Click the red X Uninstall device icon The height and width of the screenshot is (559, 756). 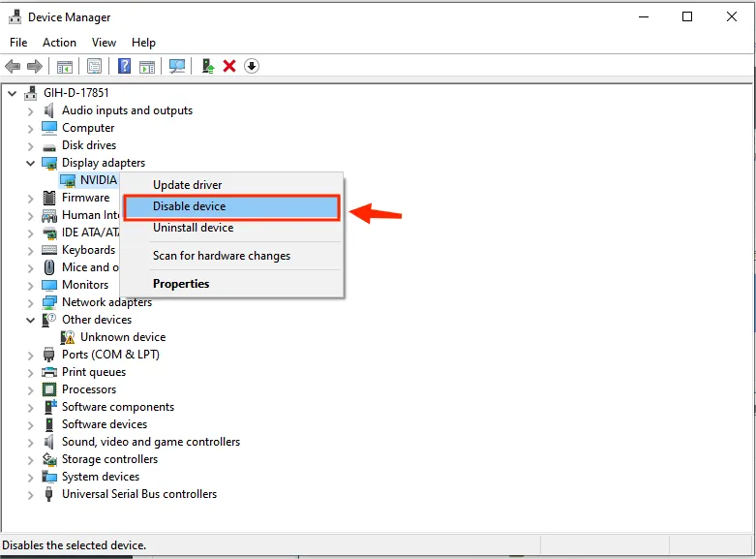229,66
